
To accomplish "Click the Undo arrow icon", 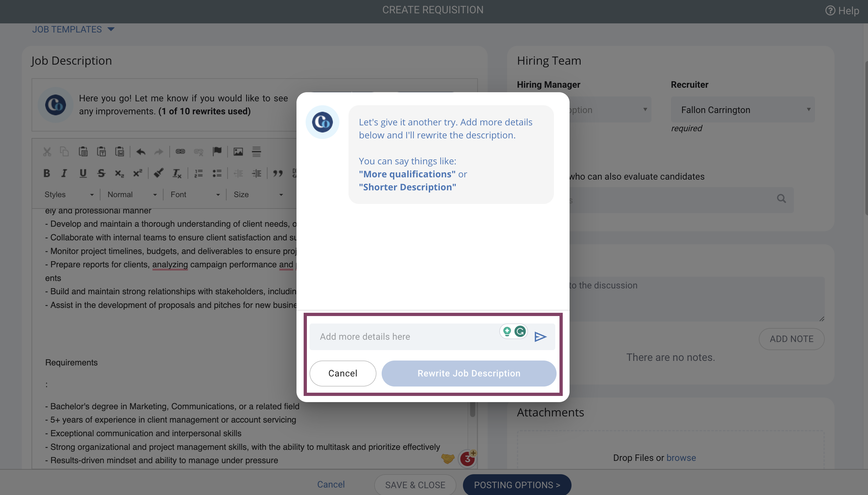I will [x=140, y=152].
